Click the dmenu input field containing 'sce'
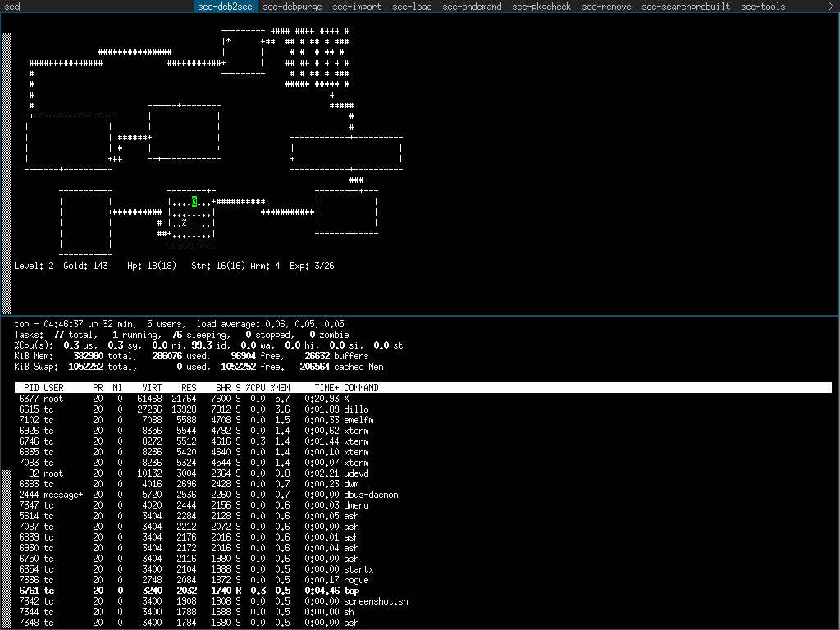The image size is (840, 630). 97,7
